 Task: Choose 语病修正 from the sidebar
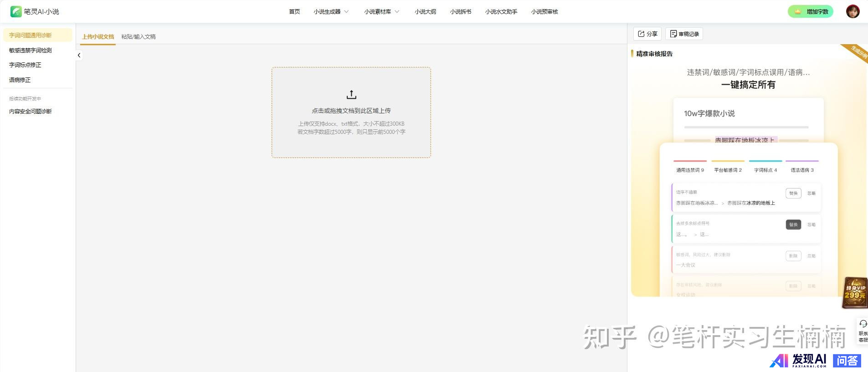(20, 80)
